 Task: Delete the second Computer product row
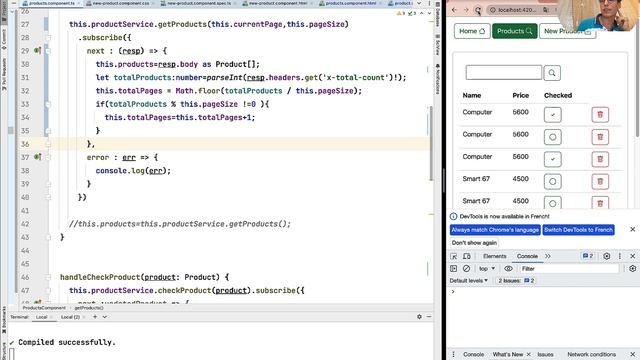(x=600, y=137)
